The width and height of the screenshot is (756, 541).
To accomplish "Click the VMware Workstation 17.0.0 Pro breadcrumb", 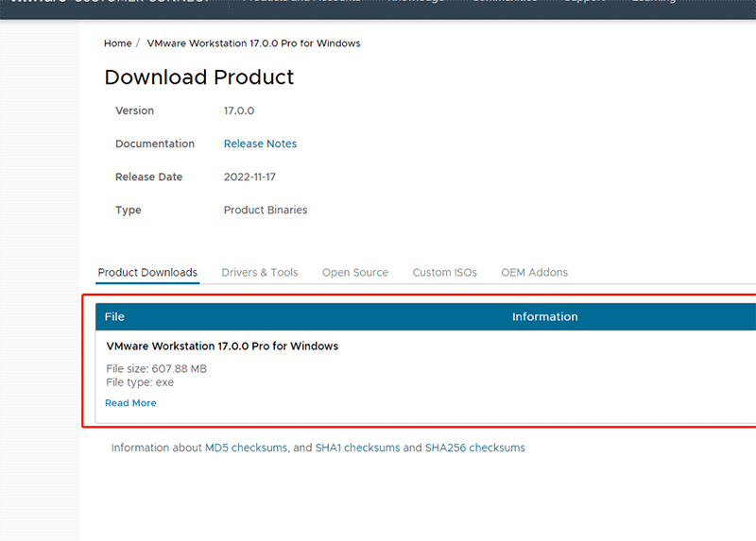I will 253,43.
